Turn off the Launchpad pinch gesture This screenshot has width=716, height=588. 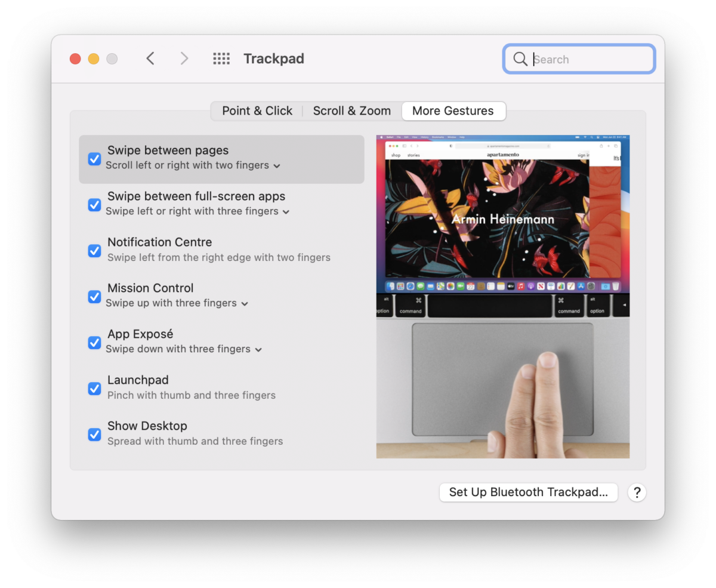[x=94, y=389]
